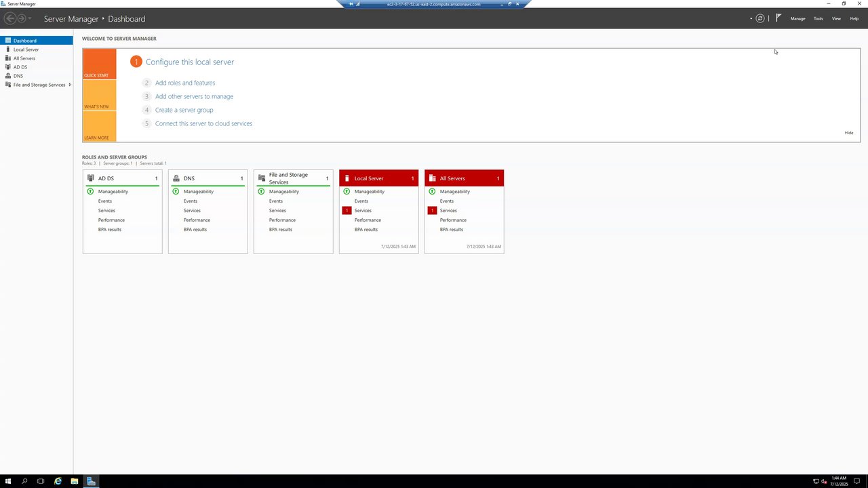Select All Servers in navigation pane

pos(37,58)
